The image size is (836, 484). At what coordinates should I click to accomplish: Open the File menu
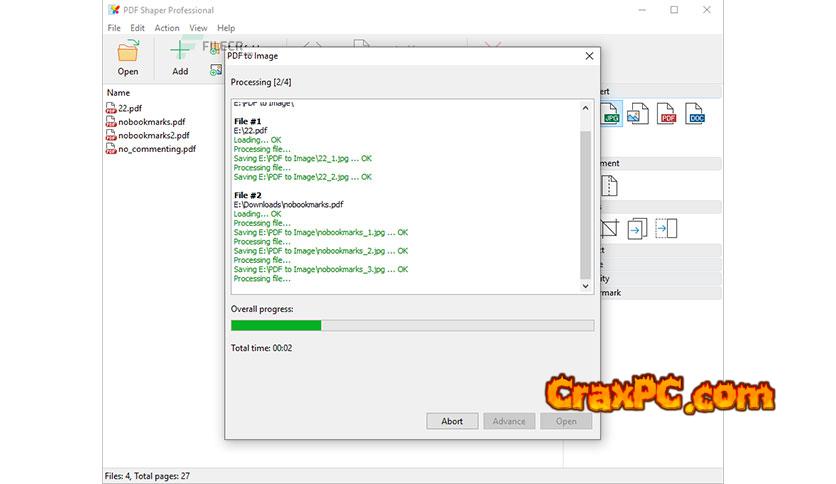coord(114,28)
